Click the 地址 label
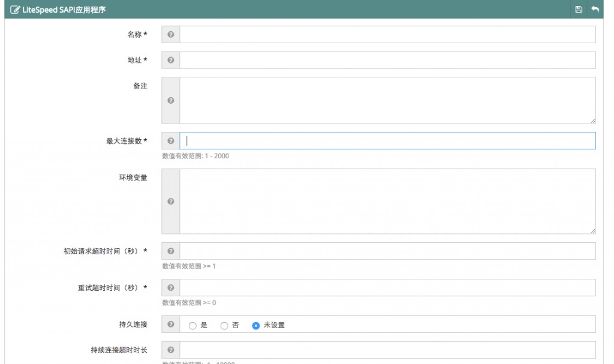614x364 pixels. 137,60
